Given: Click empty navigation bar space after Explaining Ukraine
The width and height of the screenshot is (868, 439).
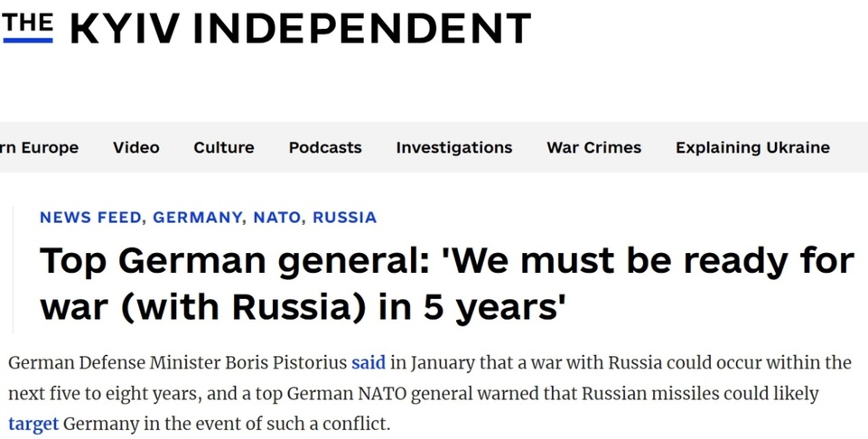Looking at the screenshot, I should tap(849, 147).
